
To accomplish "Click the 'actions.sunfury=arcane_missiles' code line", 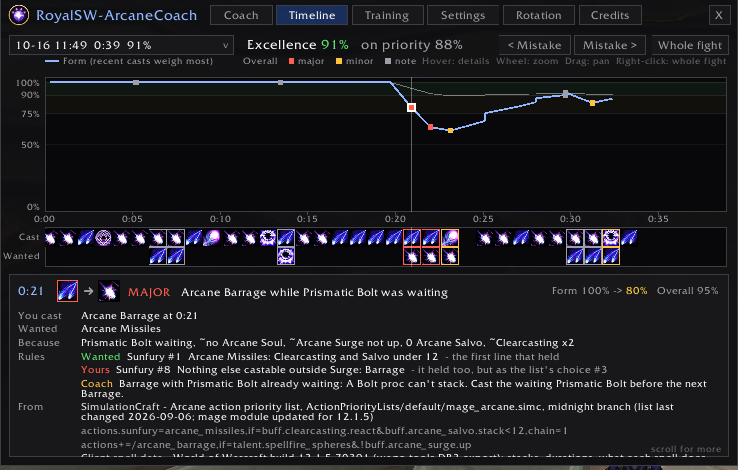I will coord(324,431).
